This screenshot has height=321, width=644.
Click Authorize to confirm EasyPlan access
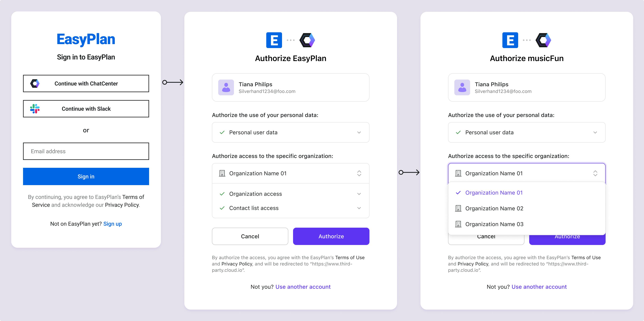331,236
